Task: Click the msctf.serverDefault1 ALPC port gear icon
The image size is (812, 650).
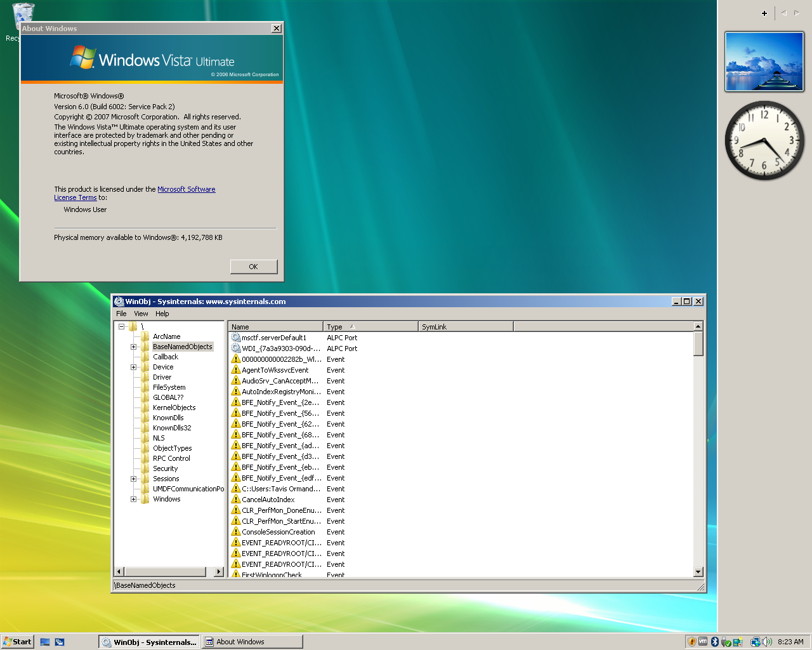Action: [236, 338]
